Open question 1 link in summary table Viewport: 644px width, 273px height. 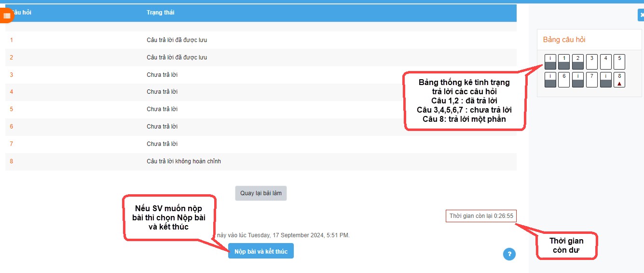coord(12,40)
